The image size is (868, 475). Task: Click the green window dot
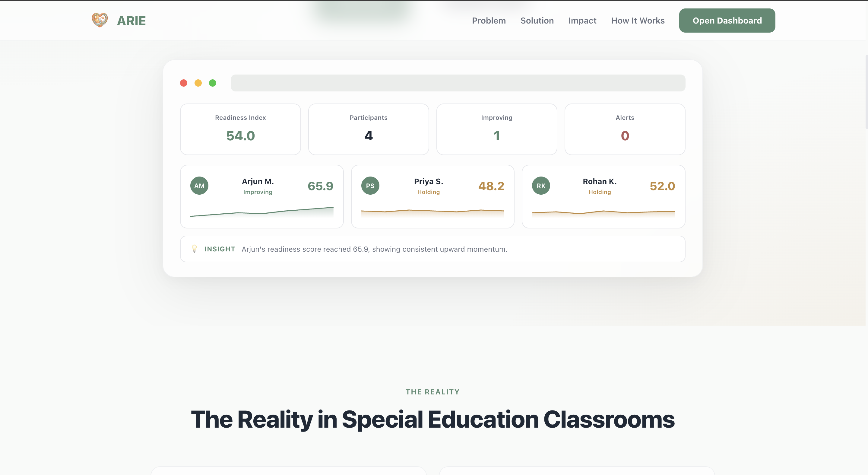213,83
